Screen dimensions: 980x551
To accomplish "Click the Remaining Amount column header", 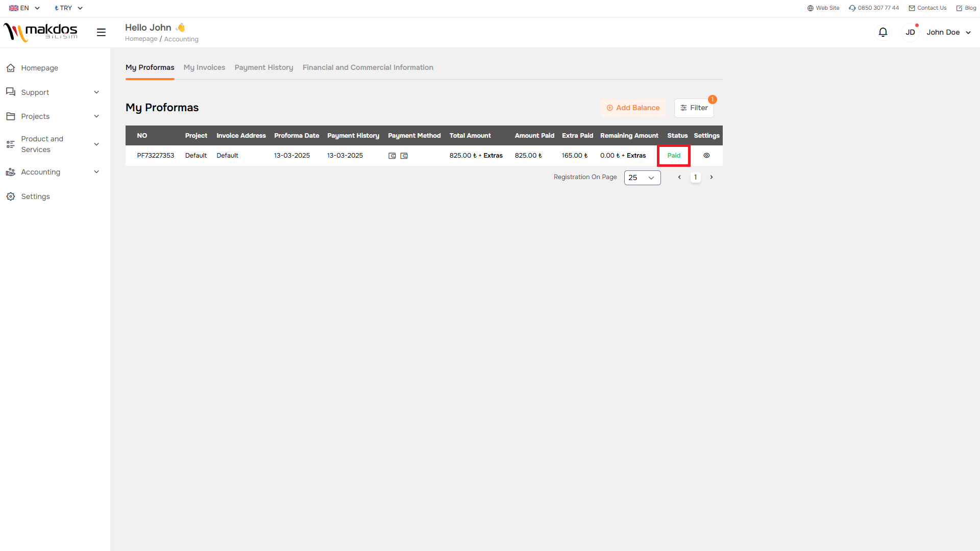I will 629,136.
